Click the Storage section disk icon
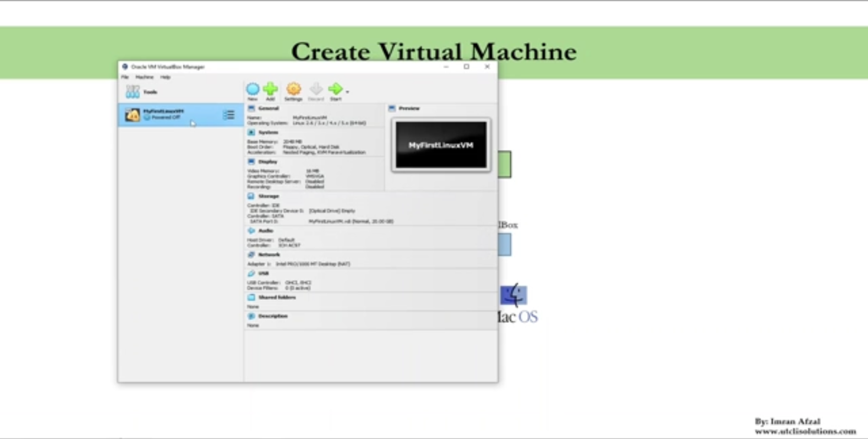This screenshot has height=439, width=868. 252,196
